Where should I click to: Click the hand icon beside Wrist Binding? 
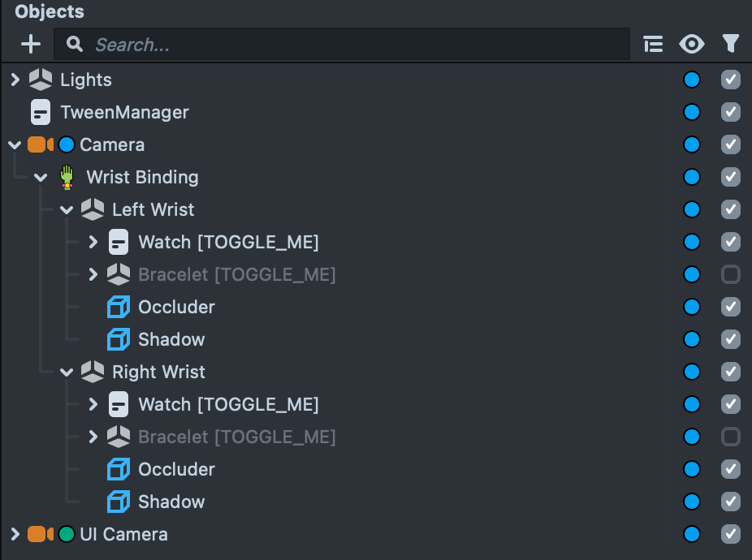point(67,177)
